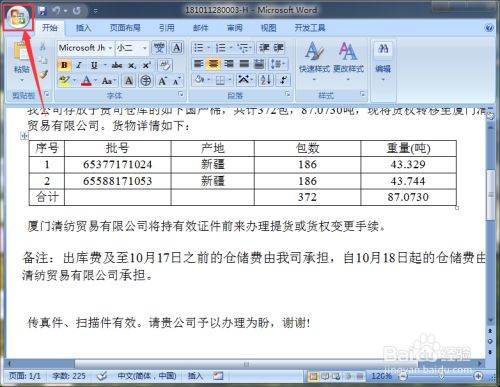Click the character border A icon

[177, 48]
